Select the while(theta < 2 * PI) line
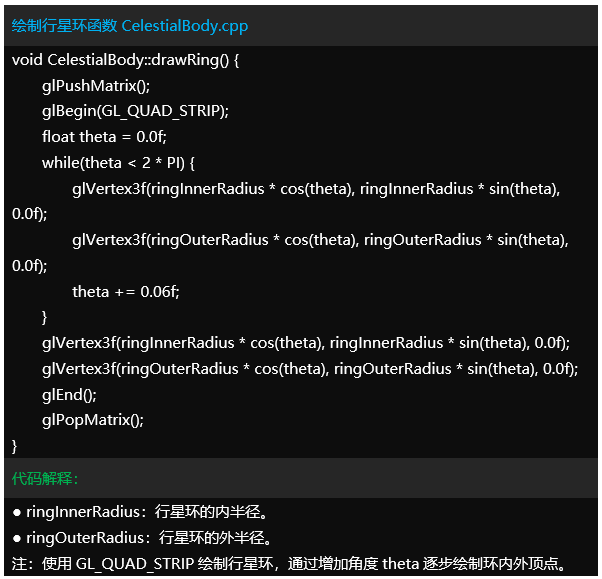This screenshot has width=602, height=579. 118,162
